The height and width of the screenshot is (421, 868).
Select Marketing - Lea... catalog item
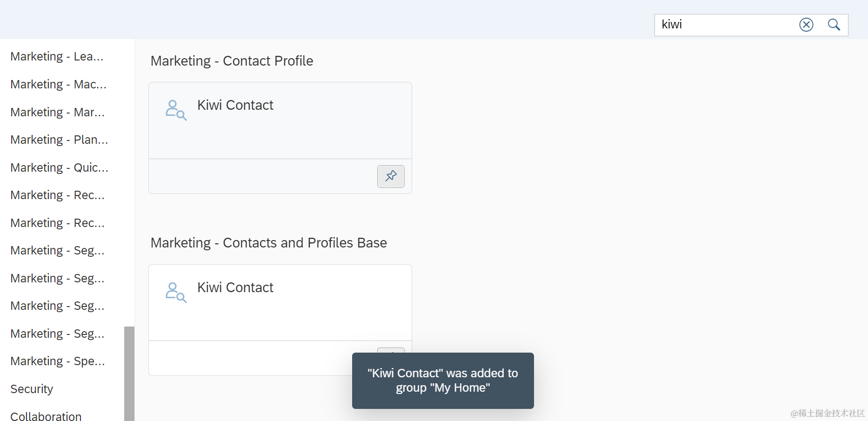(x=57, y=56)
